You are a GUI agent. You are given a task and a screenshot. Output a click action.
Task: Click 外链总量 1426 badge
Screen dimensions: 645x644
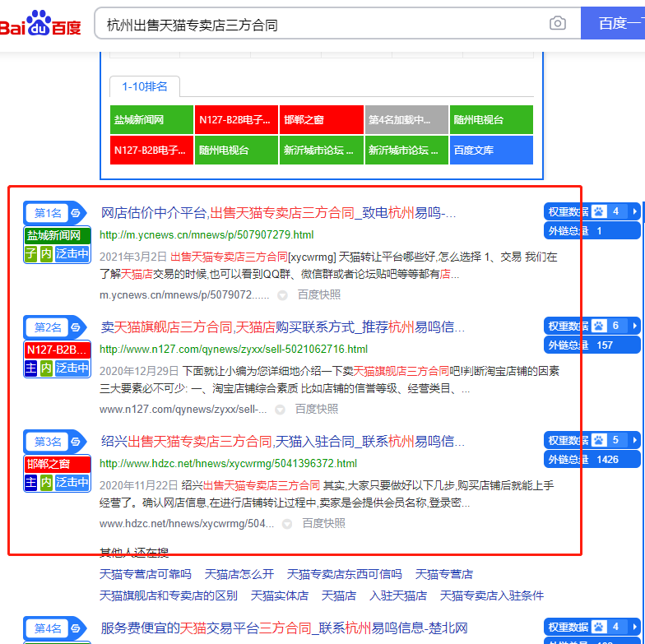pos(592,460)
